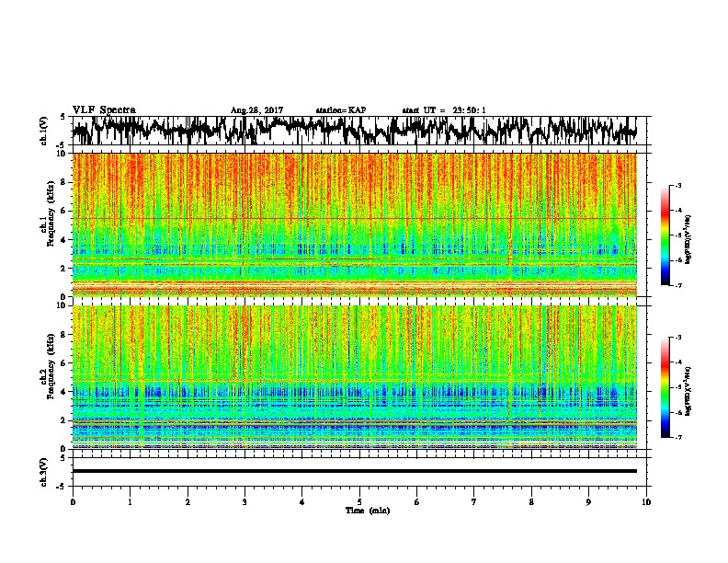Click inside the ch.2 spectrogram panel

(x=355, y=377)
